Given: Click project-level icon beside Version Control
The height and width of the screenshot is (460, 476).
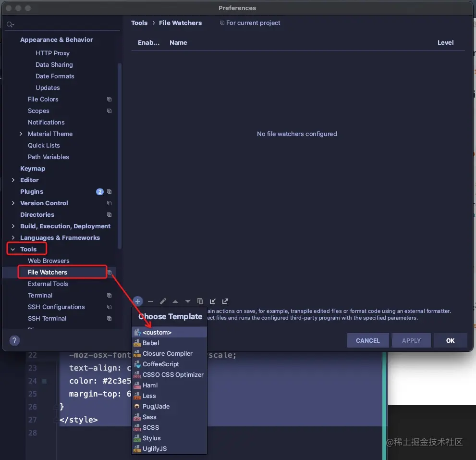Looking at the screenshot, I should point(110,203).
